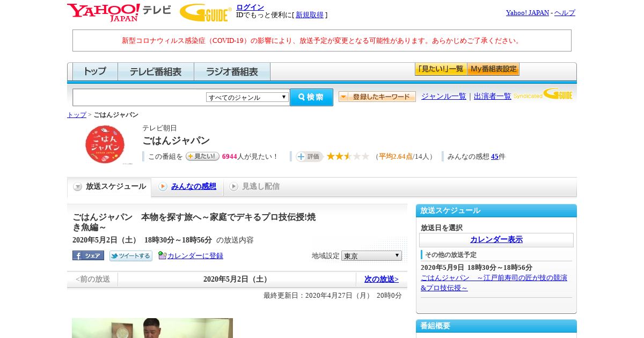Viewport: 644px width, 338px height.
Task: Click the 最終更新日 timestamp text
Action: click(332, 296)
